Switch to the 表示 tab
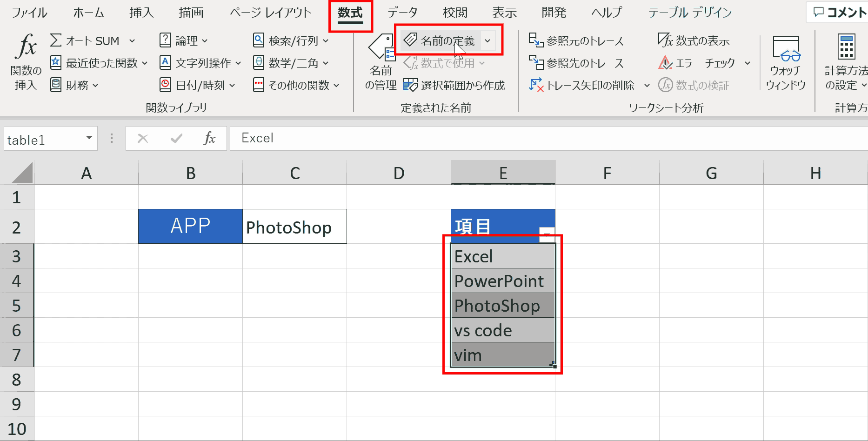 tap(504, 13)
